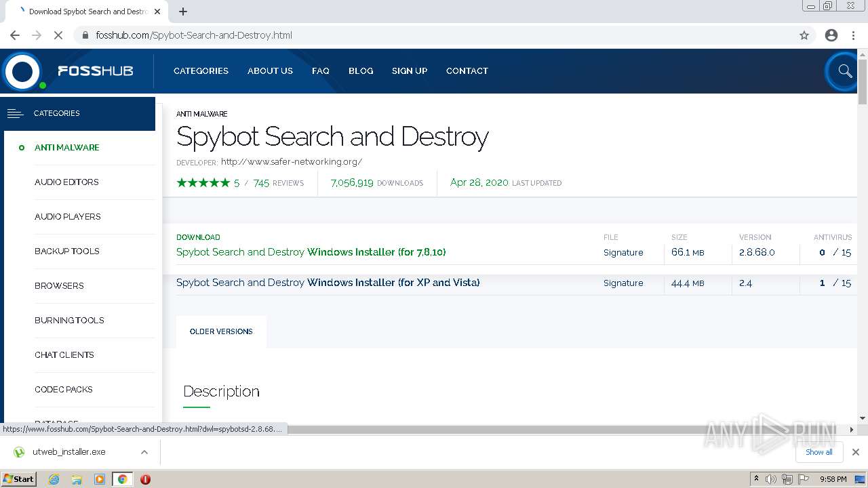Click the site padlock icon
The image size is (868, 488).
tap(85, 35)
